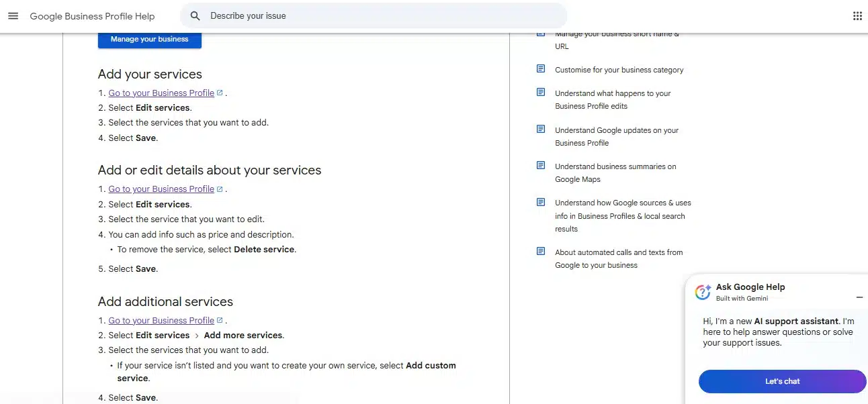868x404 pixels.
Task: Open Google Business Profile Help home title
Action: pyautogui.click(x=92, y=16)
